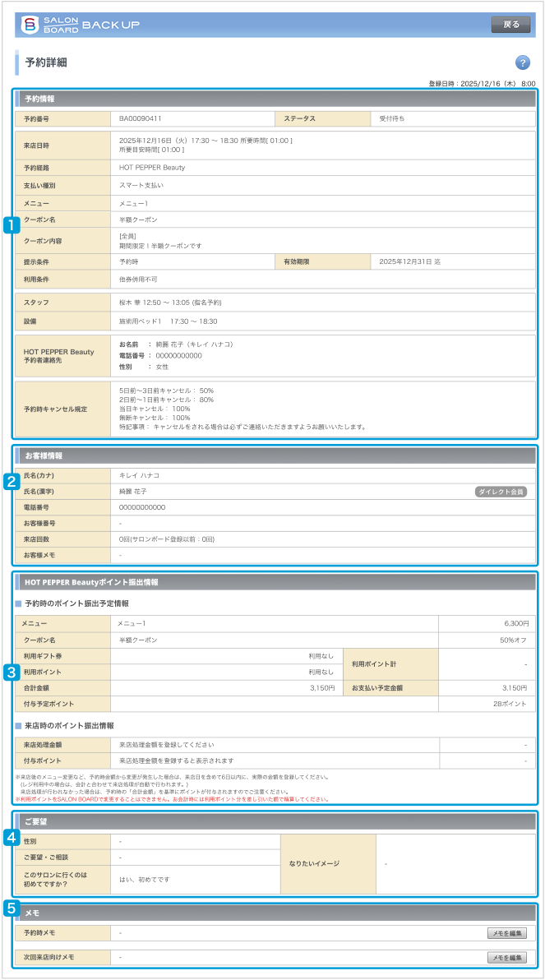This screenshot has height=980, width=545.
Task: Edit the 予約時メモ with メモを編集 button
Action: point(506,933)
